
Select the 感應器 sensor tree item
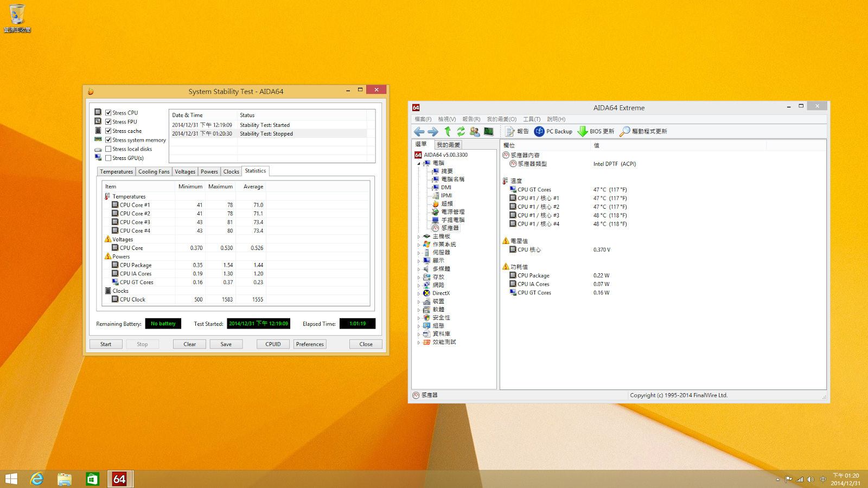(x=450, y=228)
